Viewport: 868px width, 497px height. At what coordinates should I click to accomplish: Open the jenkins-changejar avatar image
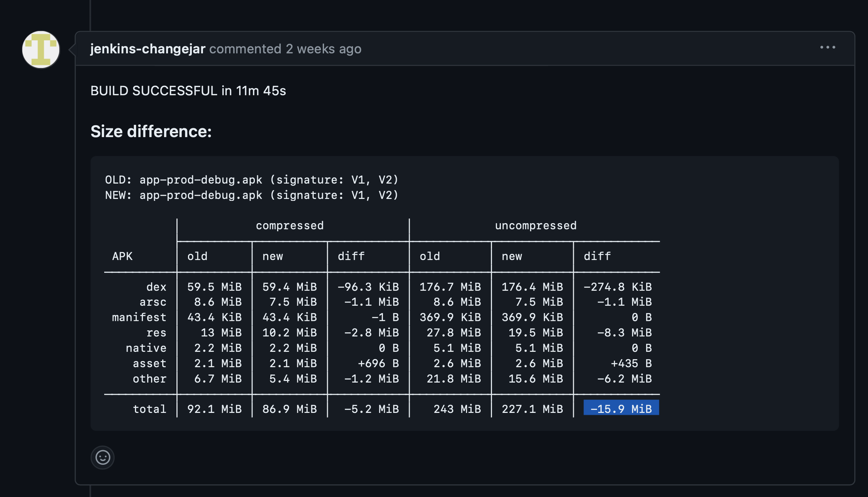tap(41, 49)
